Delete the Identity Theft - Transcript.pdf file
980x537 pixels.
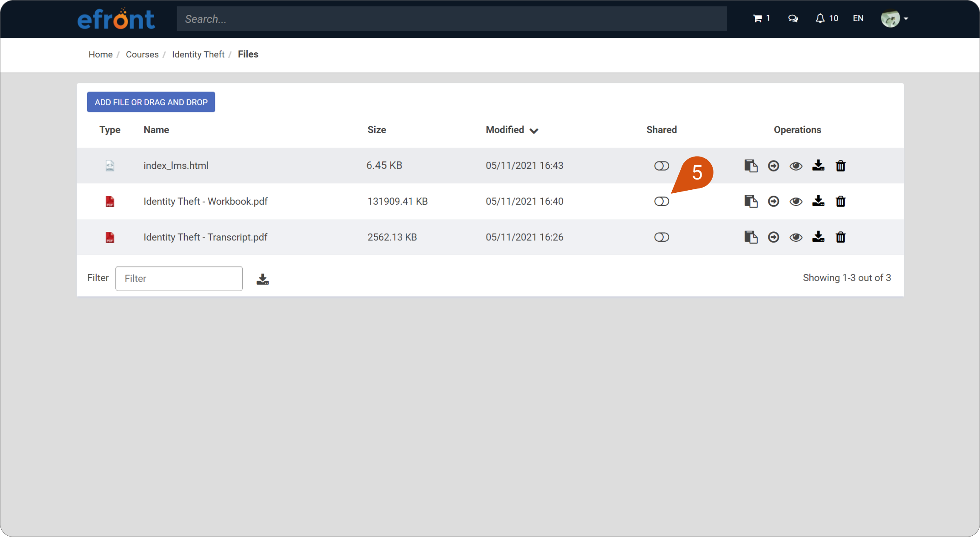point(840,237)
